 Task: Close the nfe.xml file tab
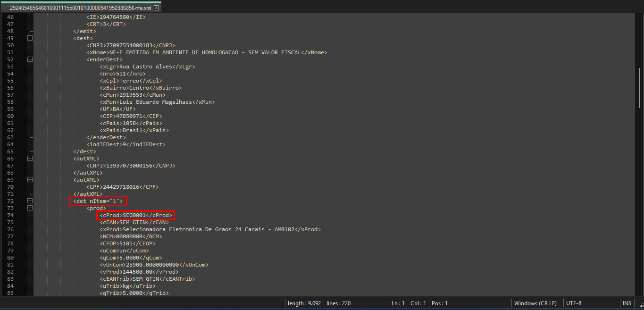click(157, 8)
